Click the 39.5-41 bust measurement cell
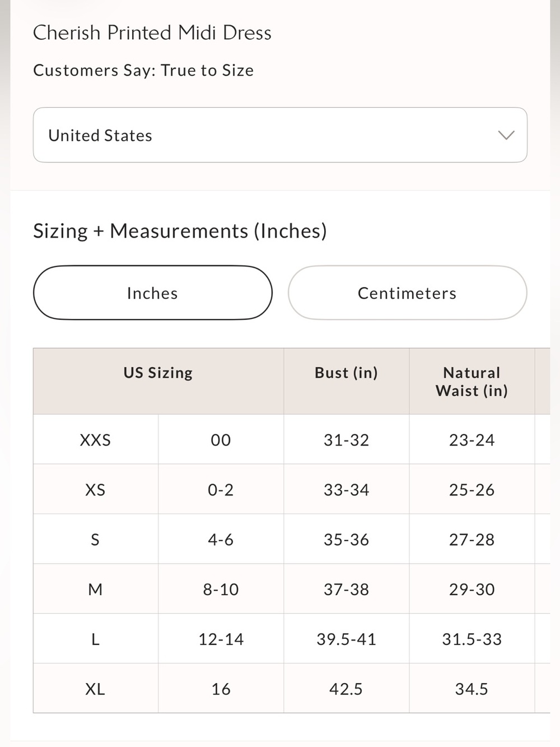The width and height of the screenshot is (560, 747). point(346,639)
